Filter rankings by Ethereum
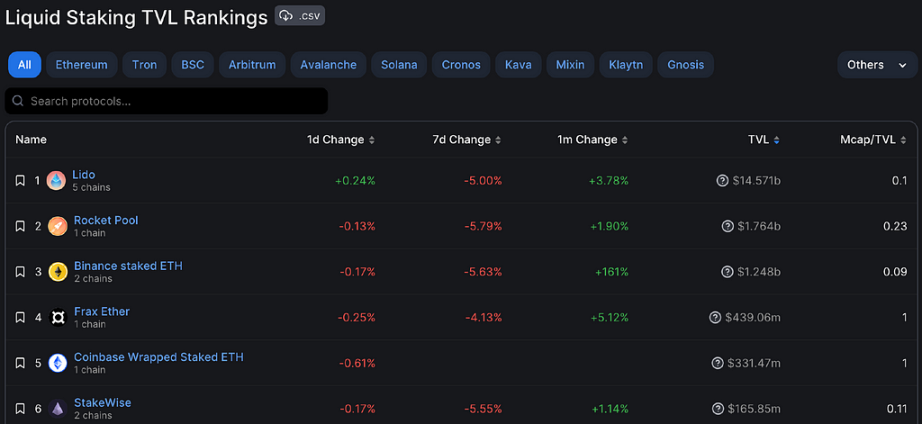This screenshot has width=922, height=424. tap(82, 65)
